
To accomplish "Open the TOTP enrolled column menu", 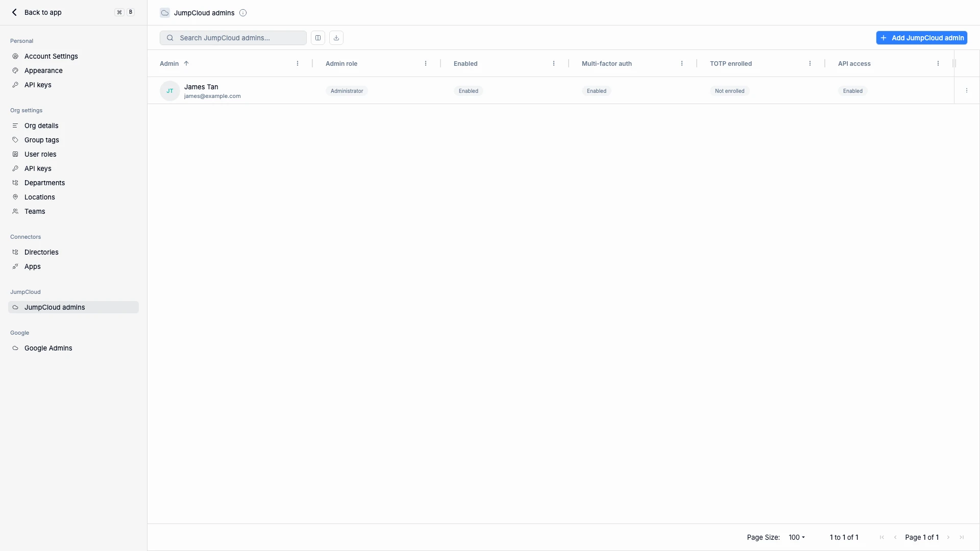I will (x=810, y=63).
